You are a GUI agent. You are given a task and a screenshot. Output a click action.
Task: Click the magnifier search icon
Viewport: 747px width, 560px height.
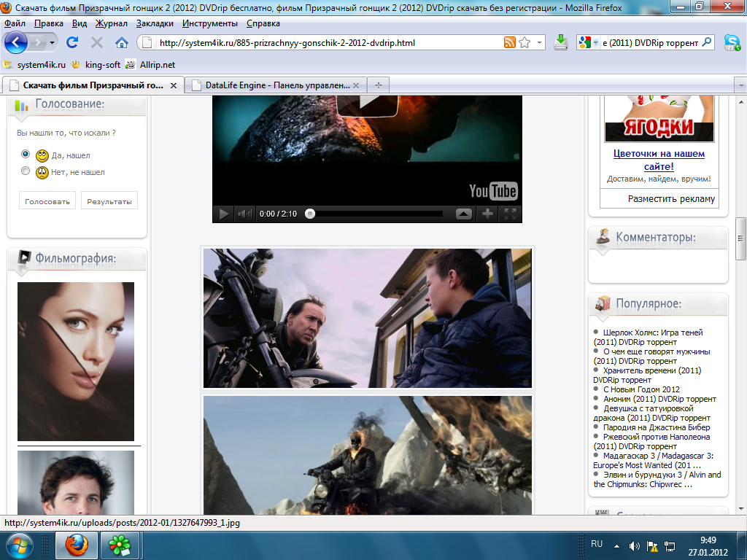[707, 42]
